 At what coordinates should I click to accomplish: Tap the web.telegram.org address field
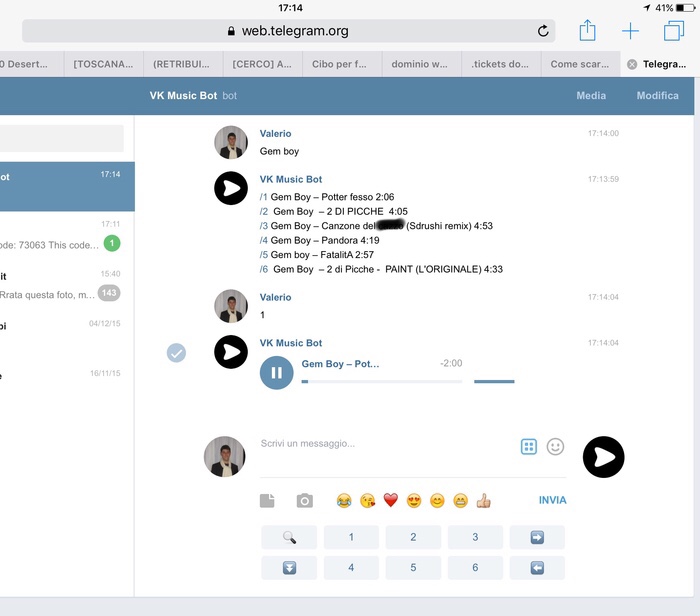click(x=288, y=31)
